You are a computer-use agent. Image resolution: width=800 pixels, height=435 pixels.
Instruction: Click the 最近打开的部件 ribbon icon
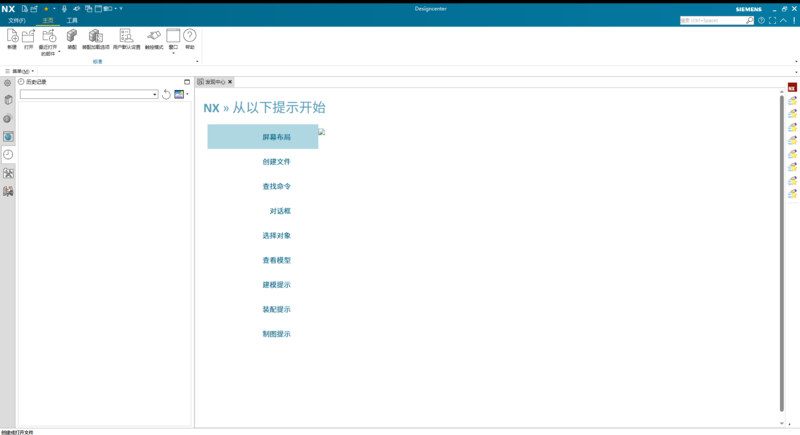tap(48, 36)
